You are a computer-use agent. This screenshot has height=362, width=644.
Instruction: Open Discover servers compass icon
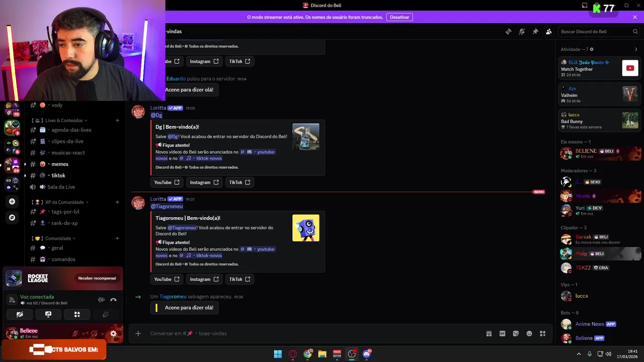[12, 218]
